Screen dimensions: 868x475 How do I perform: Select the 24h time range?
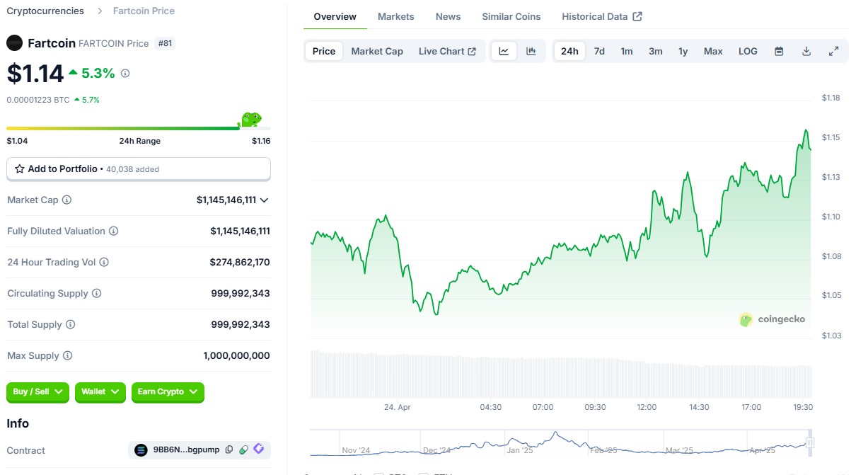569,51
